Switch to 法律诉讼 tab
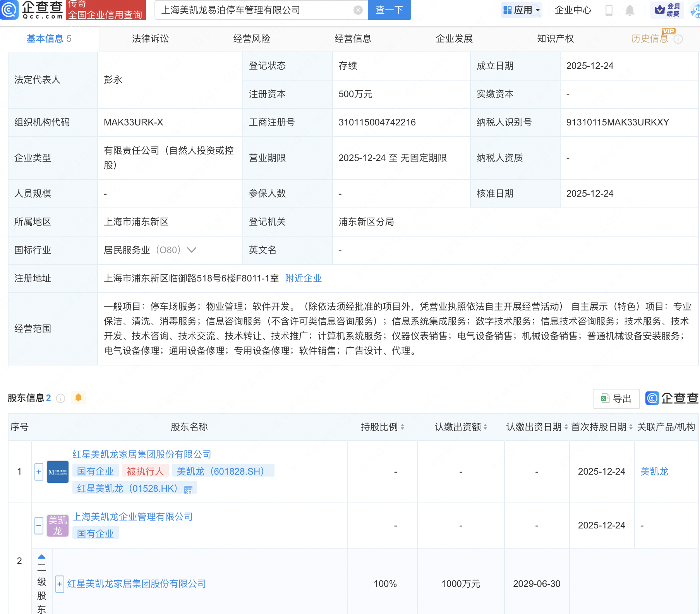Image resolution: width=700 pixels, height=614 pixels. tap(150, 39)
